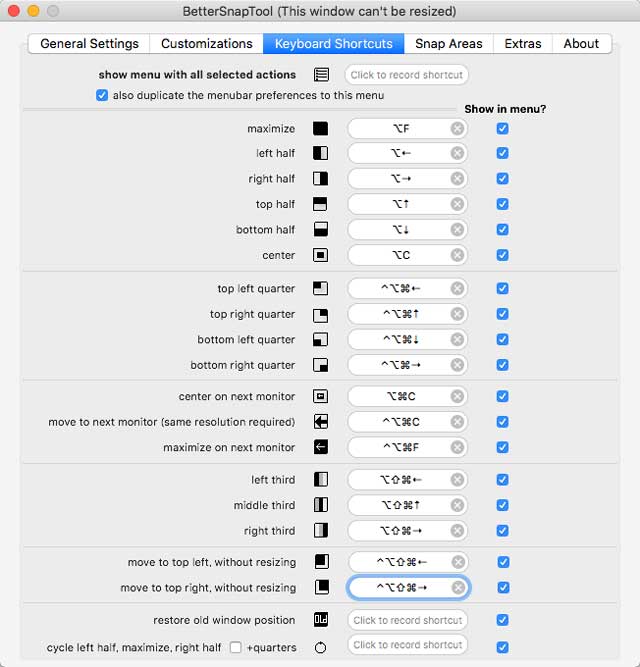Toggle Show in menu for bottom half

(x=502, y=230)
